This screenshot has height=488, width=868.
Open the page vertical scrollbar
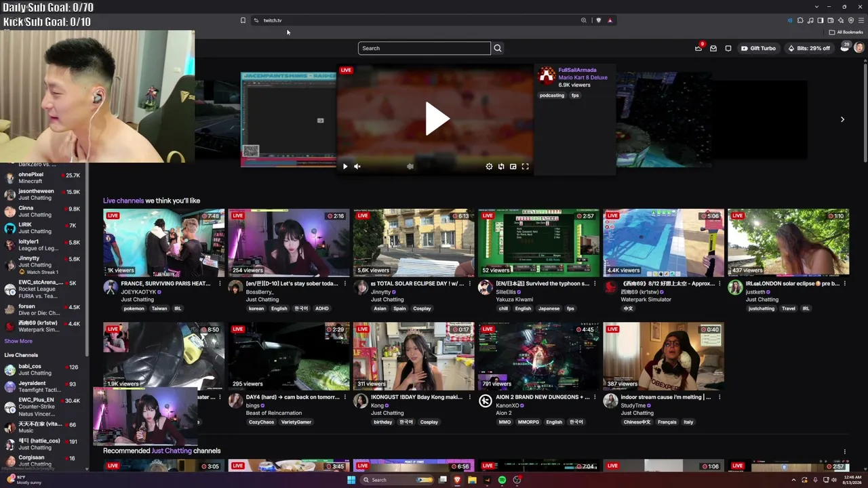click(x=865, y=112)
